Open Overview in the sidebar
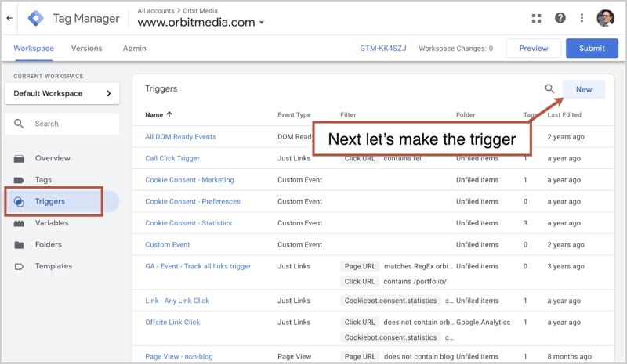627x364 pixels. pyautogui.click(x=53, y=158)
